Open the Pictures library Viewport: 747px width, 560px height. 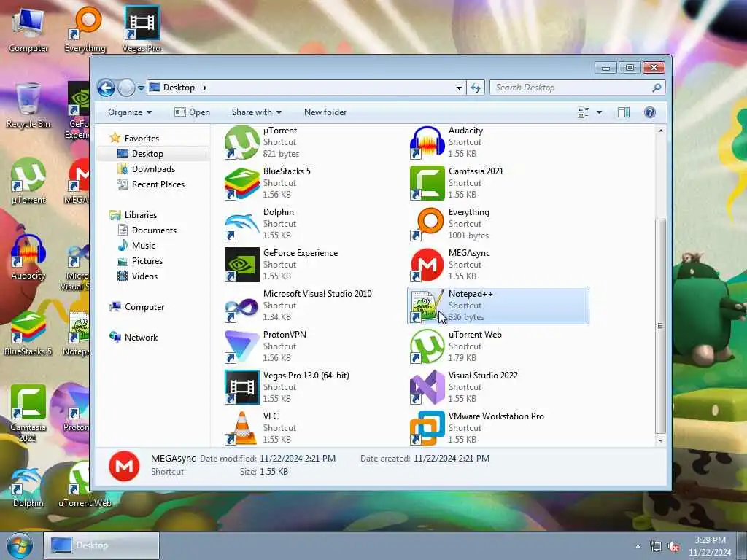coord(147,261)
